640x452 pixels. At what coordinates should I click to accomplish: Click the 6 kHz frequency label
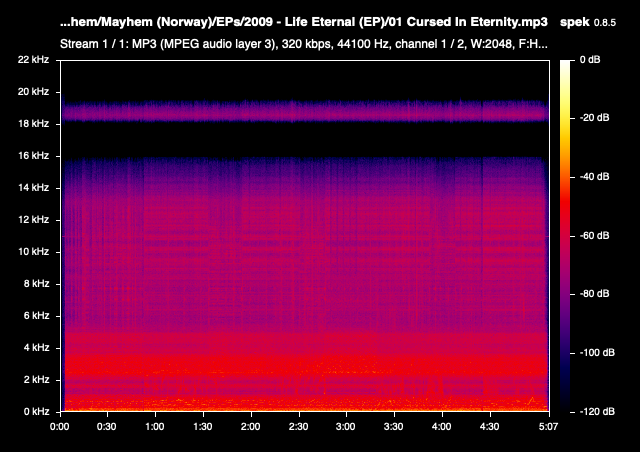tap(36, 315)
